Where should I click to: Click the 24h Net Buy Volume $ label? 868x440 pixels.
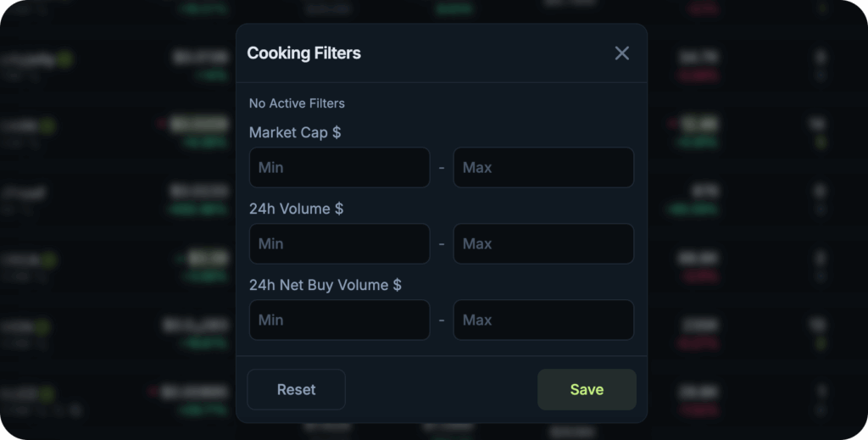325,285
